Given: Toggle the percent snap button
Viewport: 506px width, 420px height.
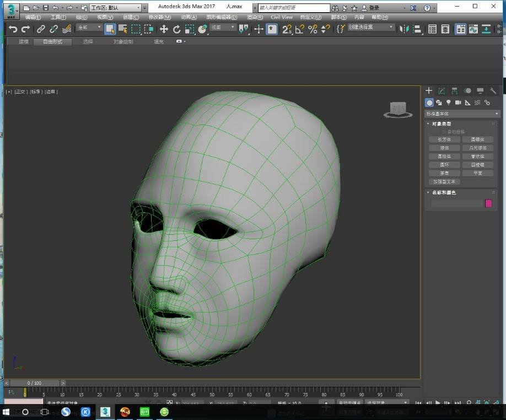Looking at the screenshot, I should (x=313, y=29).
